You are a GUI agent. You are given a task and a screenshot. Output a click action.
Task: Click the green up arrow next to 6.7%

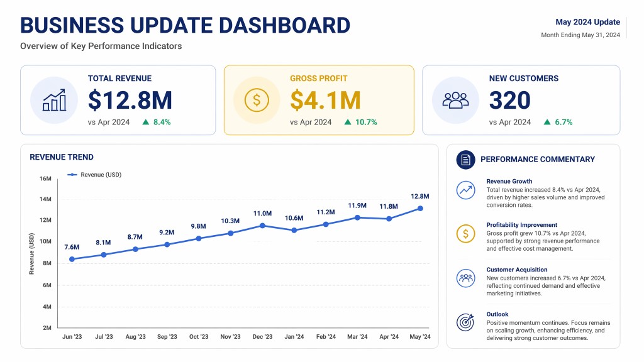point(547,122)
